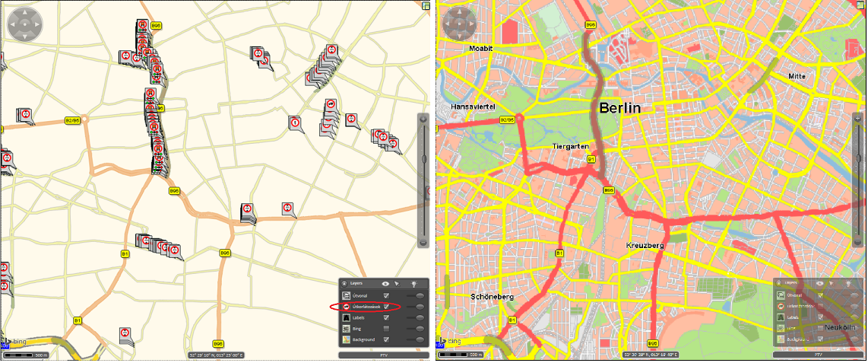Enable the Bing layer checkbox in left panel
Viewport: 868px width, 363px height.
tap(387, 328)
